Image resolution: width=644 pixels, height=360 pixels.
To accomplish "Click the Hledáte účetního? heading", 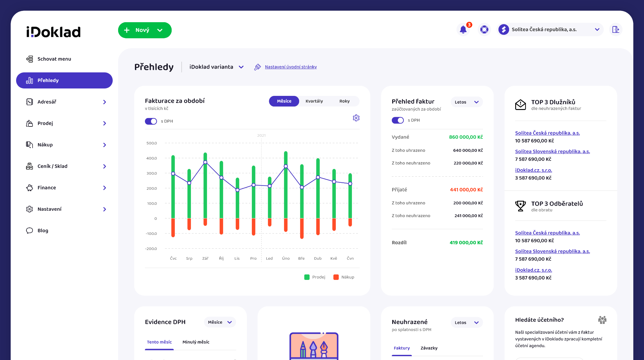I will pos(539,320).
